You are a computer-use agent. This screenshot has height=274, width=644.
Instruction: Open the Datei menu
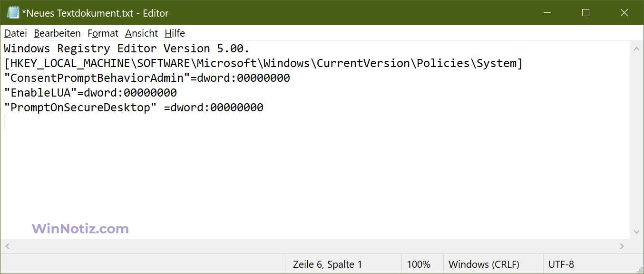coord(15,33)
